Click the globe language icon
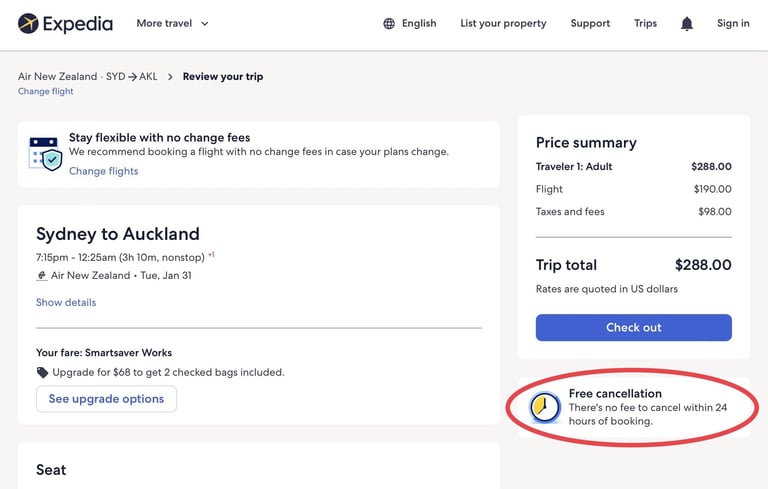768x489 pixels. (x=389, y=24)
